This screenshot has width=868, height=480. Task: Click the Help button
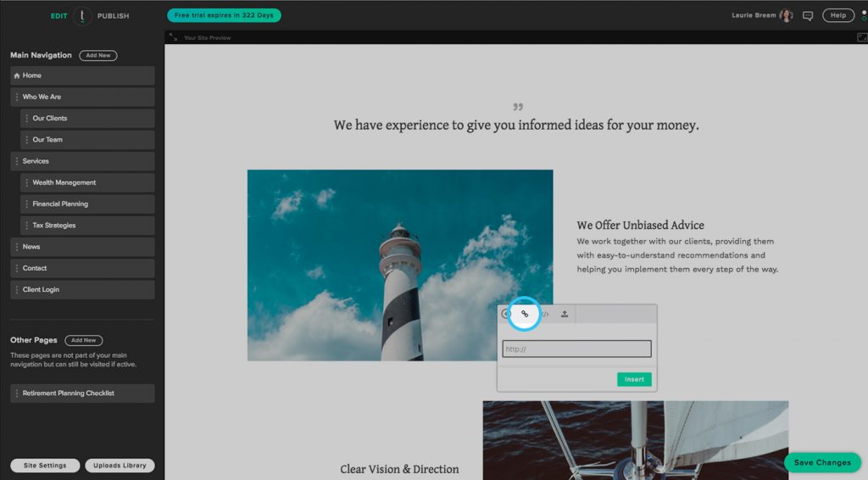(x=838, y=15)
